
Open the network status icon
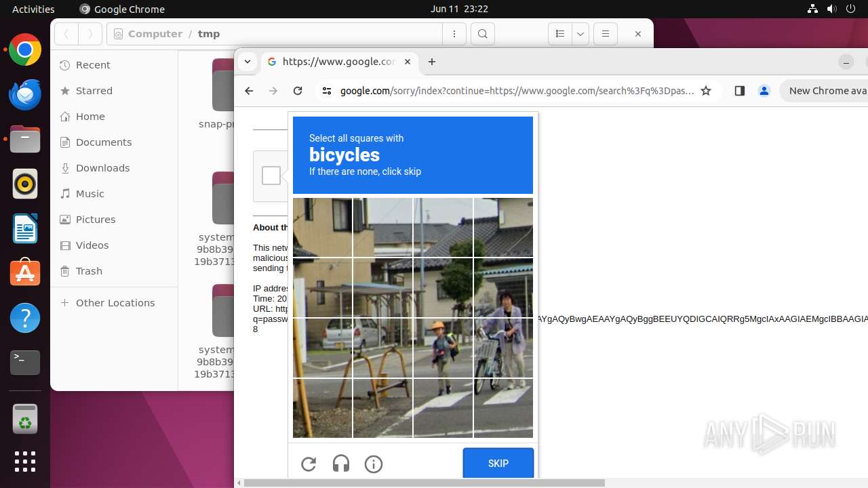[813, 9]
